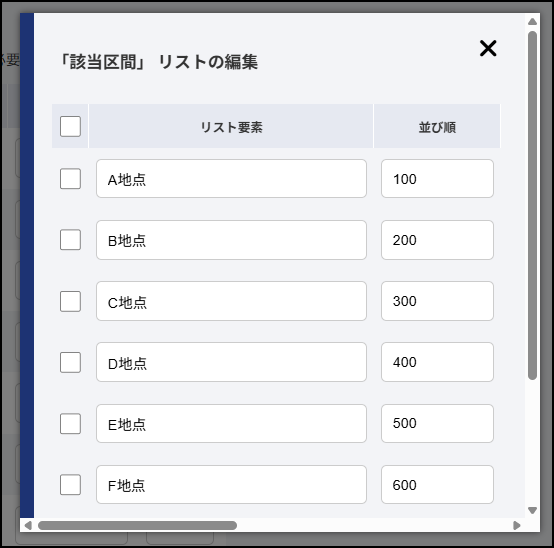Screen dimensions: 554x548
Task: Click the up arrow on vertical scrollbar
Action: 532,22
